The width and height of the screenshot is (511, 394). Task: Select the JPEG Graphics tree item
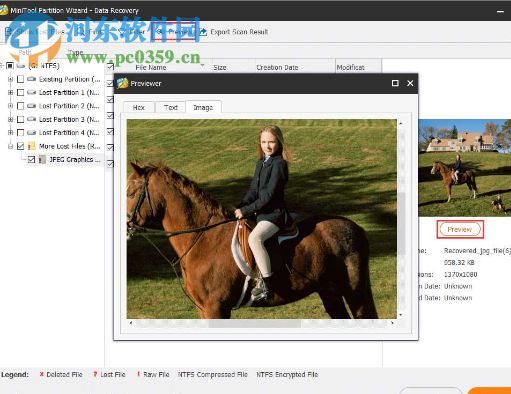point(74,159)
